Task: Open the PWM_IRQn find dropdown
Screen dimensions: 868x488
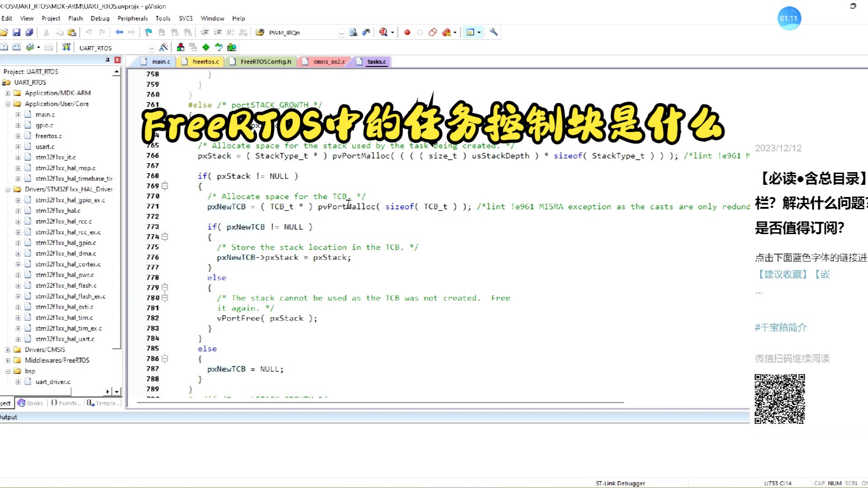Action: (341, 33)
